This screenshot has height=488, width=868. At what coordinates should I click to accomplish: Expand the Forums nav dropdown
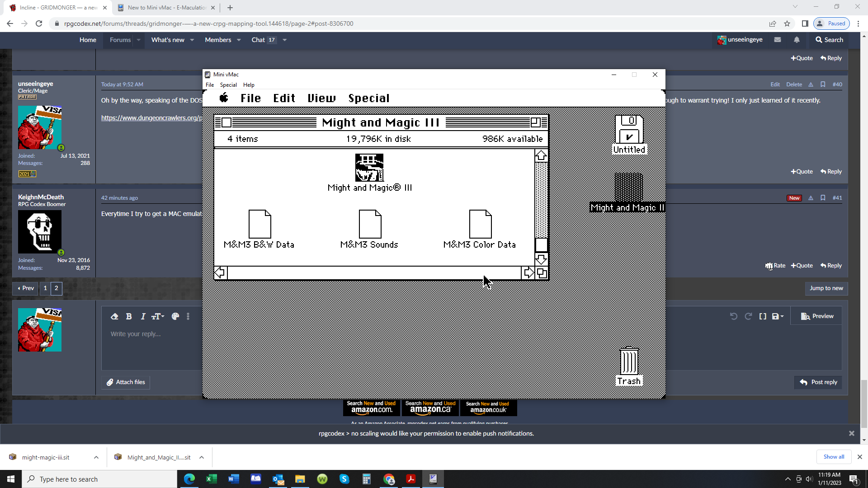coord(139,40)
